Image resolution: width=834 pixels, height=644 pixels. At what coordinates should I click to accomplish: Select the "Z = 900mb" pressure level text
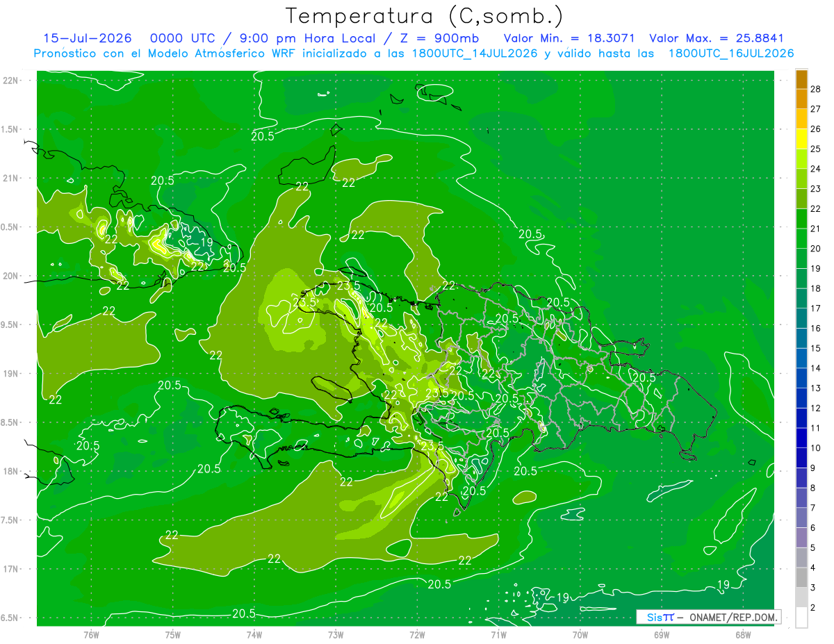coord(438,38)
